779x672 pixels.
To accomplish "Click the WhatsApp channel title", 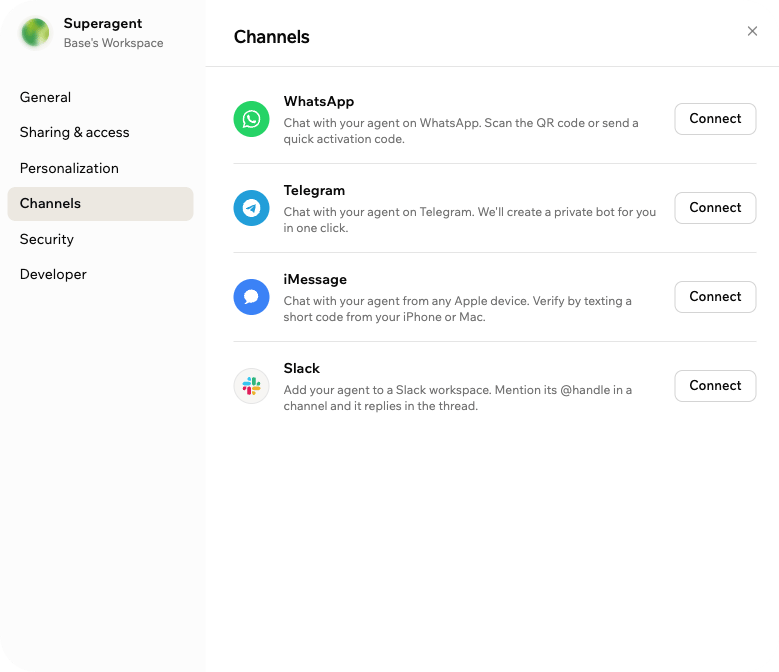I will [x=319, y=102].
